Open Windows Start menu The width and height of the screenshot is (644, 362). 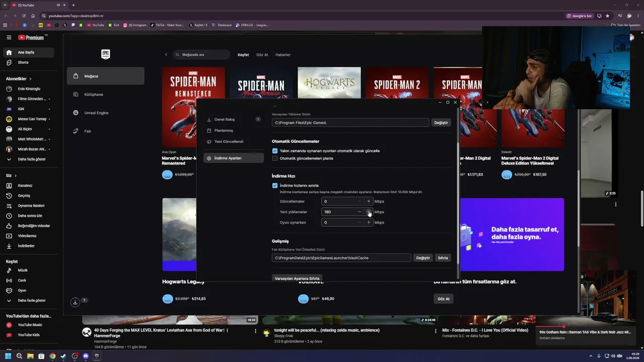8,356
